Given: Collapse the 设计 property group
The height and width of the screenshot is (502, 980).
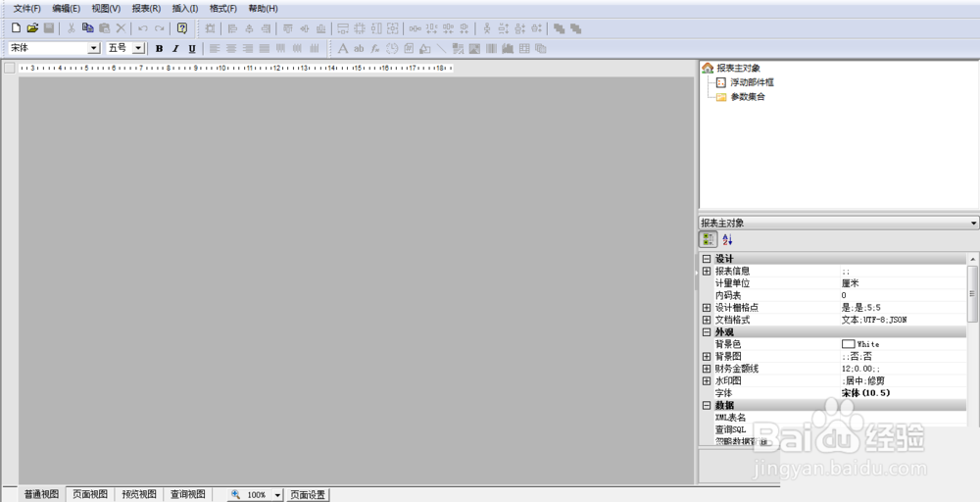Looking at the screenshot, I should click(x=707, y=258).
